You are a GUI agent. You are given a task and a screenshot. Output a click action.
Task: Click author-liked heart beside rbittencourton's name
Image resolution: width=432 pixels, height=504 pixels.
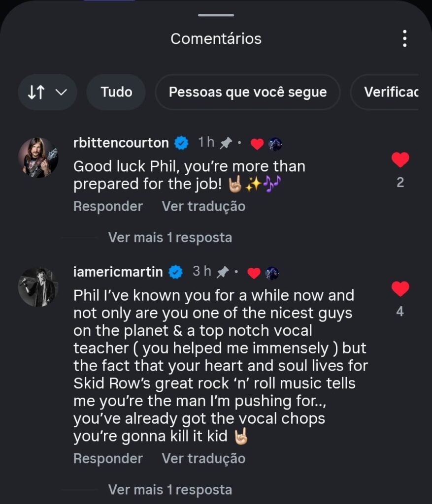point(257,144)
